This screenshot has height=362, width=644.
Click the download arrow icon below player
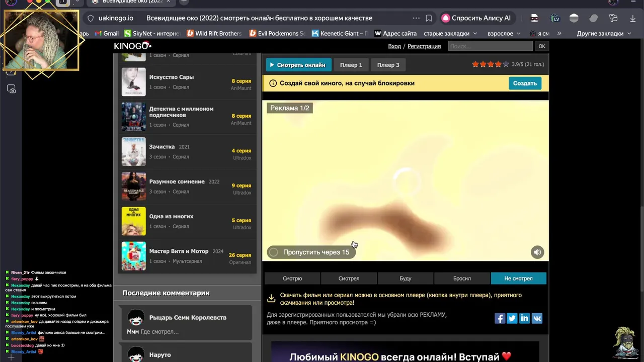[x=271, y=299]
